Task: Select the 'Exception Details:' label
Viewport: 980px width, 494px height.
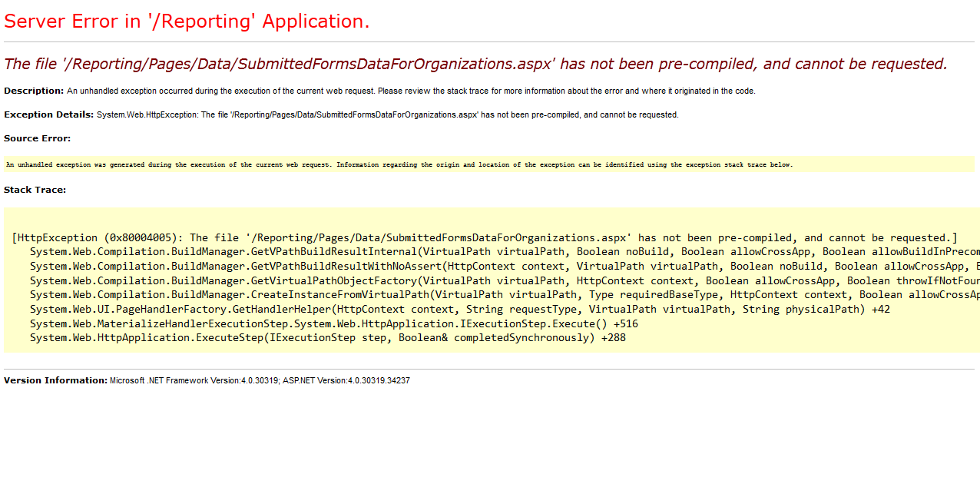Action: tap(49, 114)
